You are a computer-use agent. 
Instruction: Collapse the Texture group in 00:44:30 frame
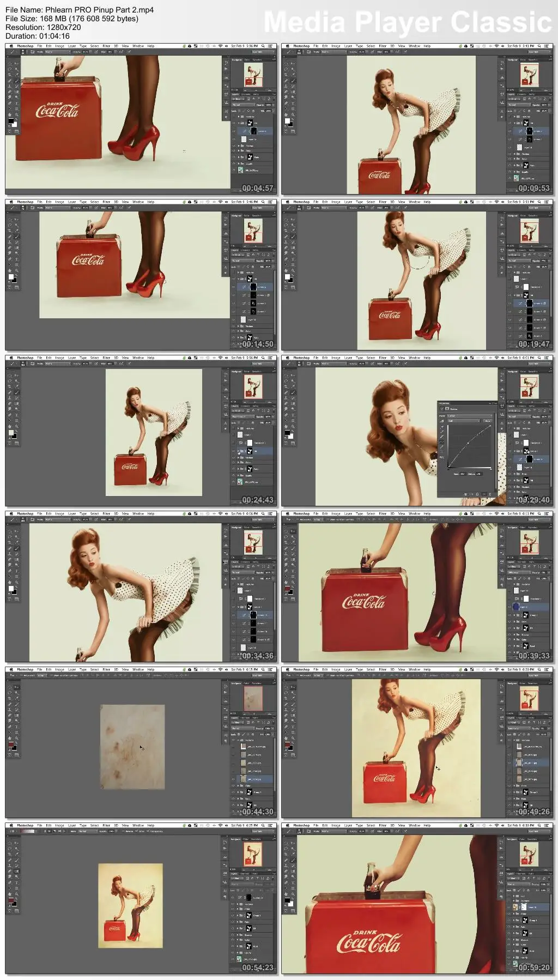[x=238, y=740]
